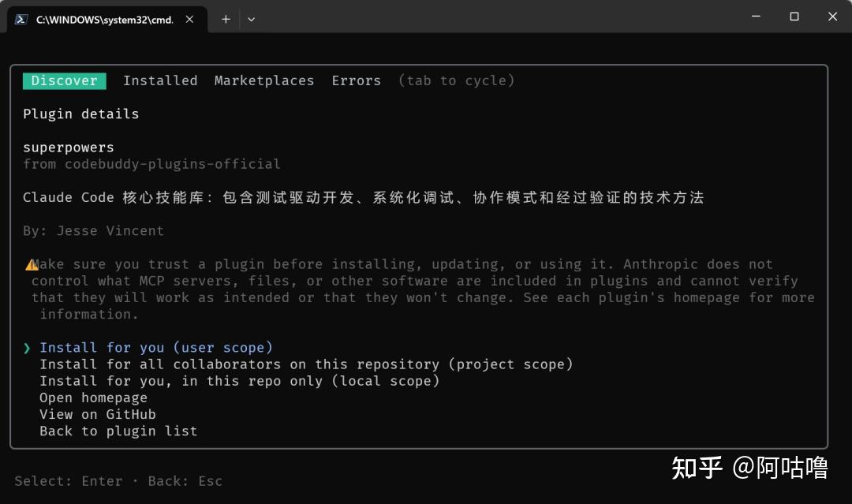Select Install for you (user scope)

point(156,348)
